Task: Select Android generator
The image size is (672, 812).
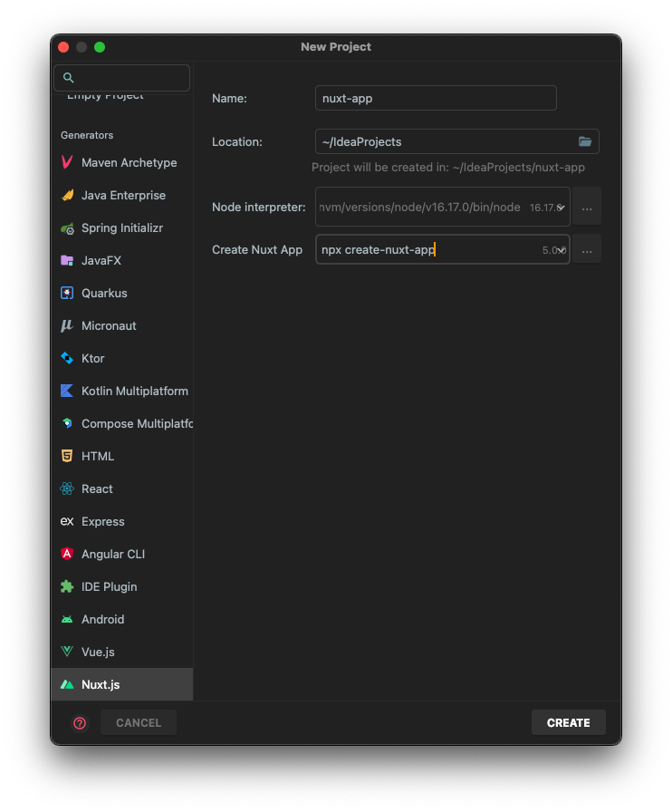Action: [x=122, y=619]
